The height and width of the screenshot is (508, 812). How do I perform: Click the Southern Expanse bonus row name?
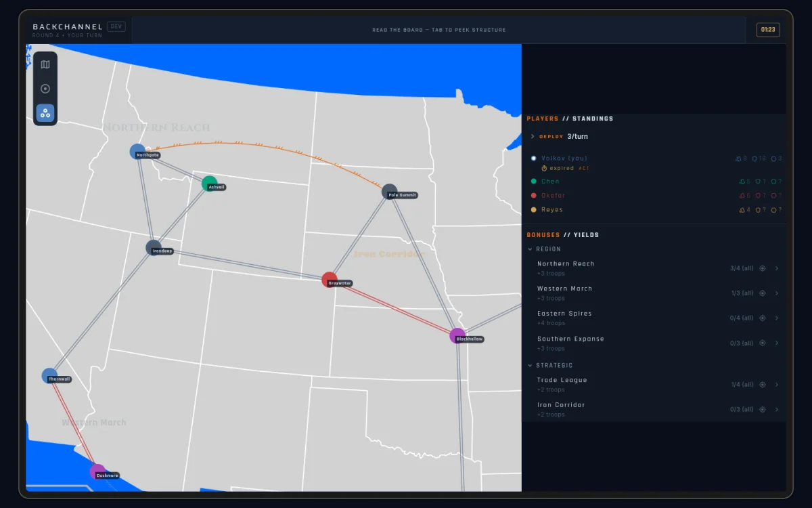click(570, 339)
